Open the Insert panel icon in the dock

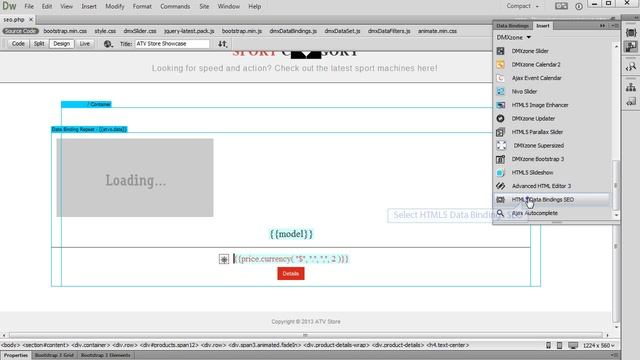(x=631, y=47)
